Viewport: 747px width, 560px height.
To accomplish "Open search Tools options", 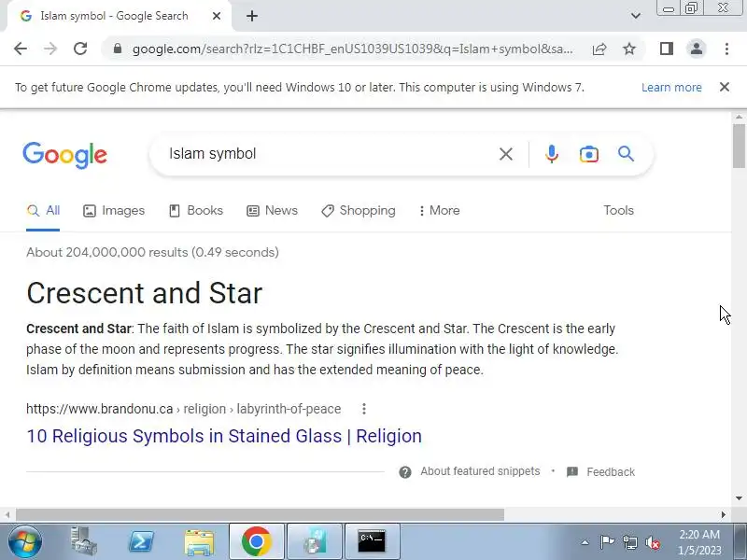I will coord(618,211).
